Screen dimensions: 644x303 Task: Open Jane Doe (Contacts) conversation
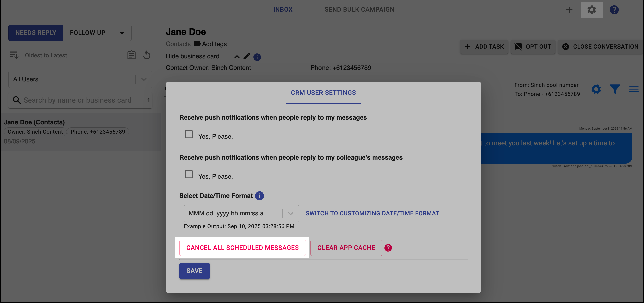pos(81,132)
